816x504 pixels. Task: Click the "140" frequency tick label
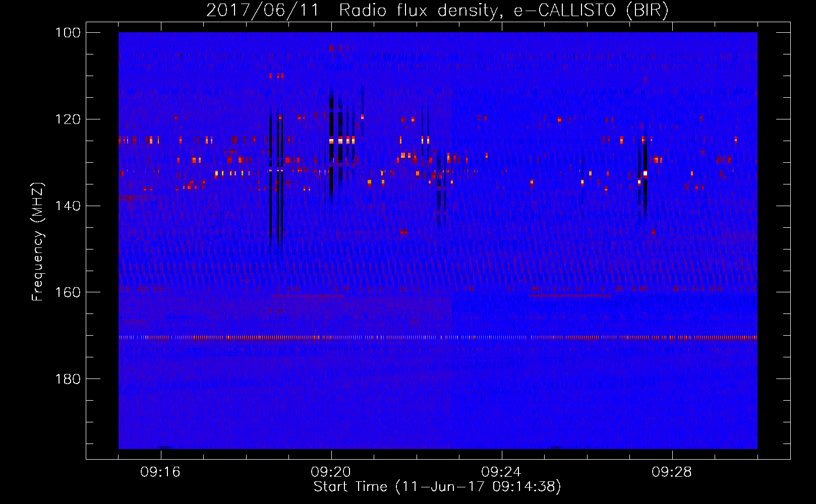click(x=68, y=206)
